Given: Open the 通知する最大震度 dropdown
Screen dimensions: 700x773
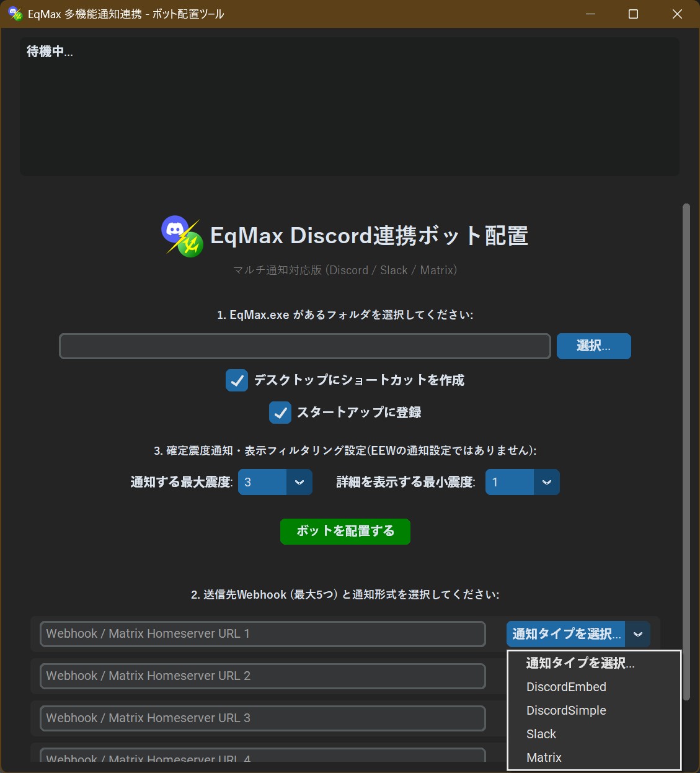Looking at the screenshot, I should [x=275, y=482].
